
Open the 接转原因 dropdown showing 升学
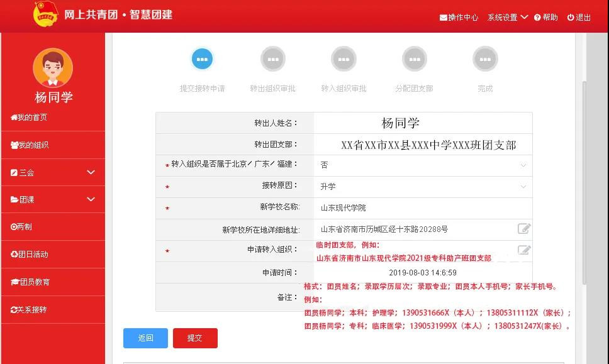[x=423, y=187]
